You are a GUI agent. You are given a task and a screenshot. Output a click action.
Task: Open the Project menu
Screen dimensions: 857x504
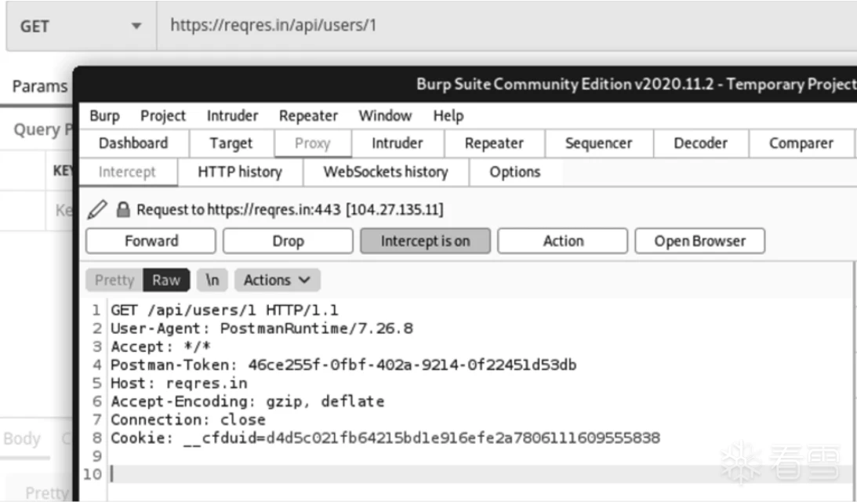tap(163, 116)
